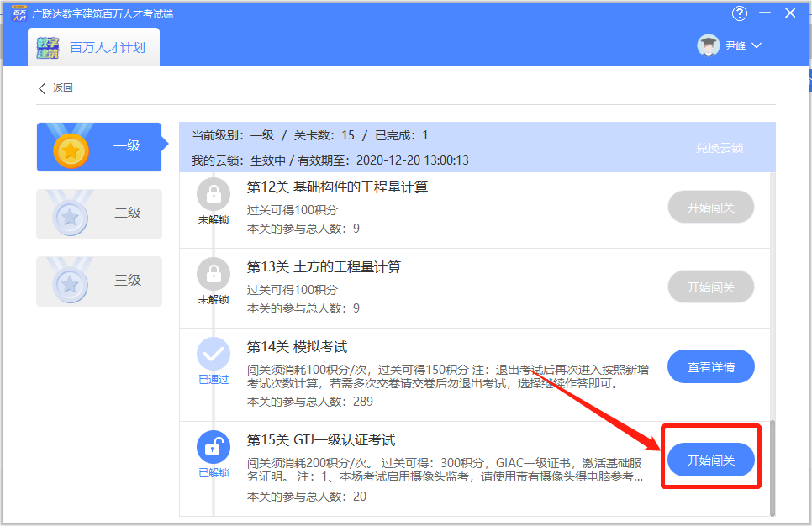Click the lock icon for 第12关

(x=214, y=194)
